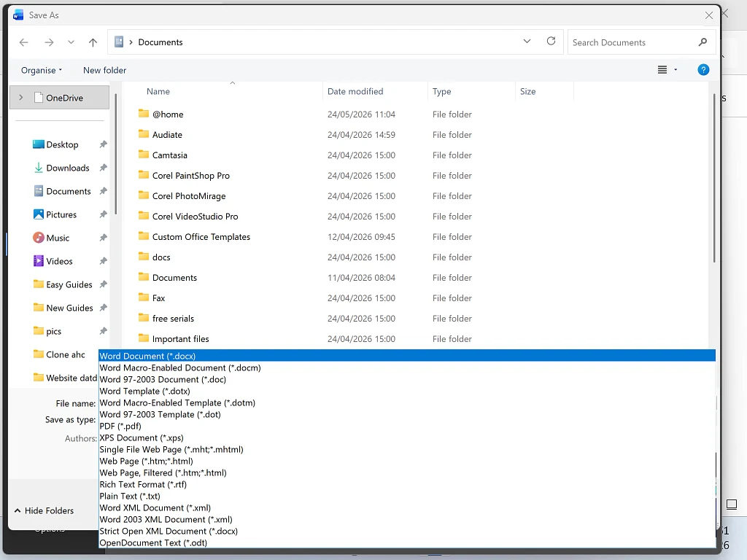Select the Audiate folder
Image resolution: width=747 pixels, height=560 pixels.
pos(167,135)
